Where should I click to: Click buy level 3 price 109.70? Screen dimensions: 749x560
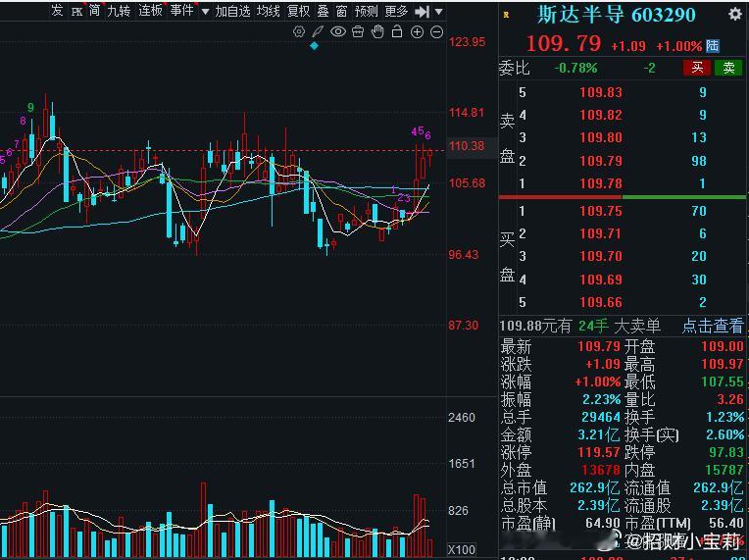pos(601,257)
